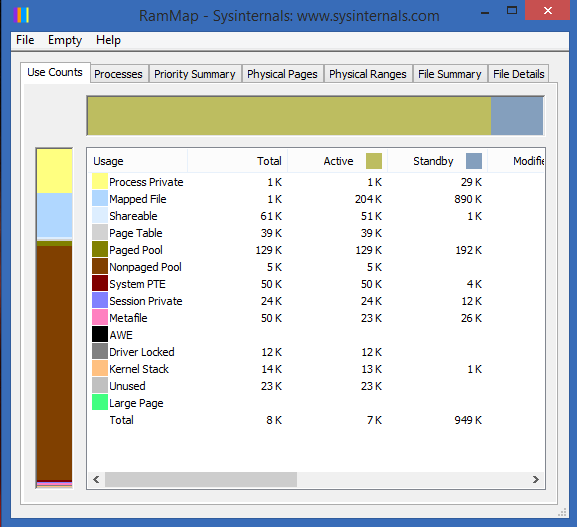Click the RamMap application icon in title bar

pyautogui.click(x=21, y=15)
